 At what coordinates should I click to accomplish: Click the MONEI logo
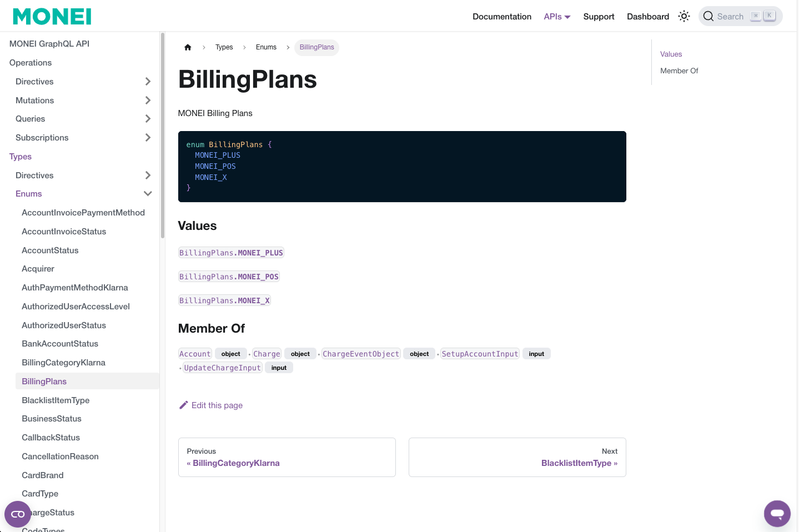(52, 17)
